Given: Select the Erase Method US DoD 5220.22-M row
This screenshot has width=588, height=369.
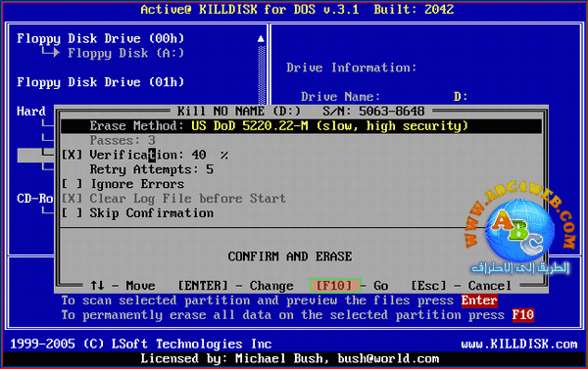Looking at the screenshot, I should pyautogui.click(x=301, y=126).
